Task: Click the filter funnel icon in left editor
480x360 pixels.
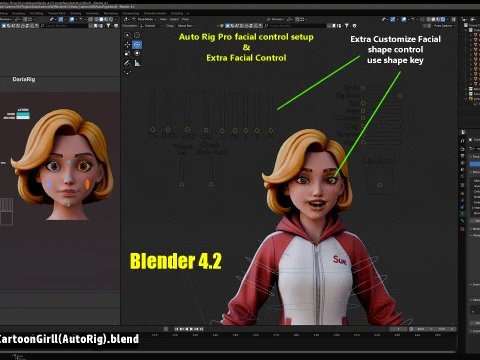Action: pos(108,26)
